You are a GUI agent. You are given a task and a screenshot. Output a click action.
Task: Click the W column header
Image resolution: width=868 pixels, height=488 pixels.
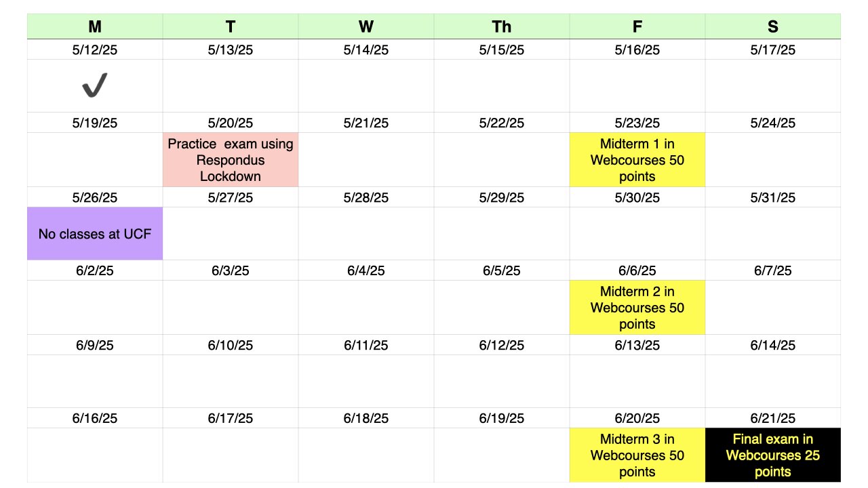366,26
